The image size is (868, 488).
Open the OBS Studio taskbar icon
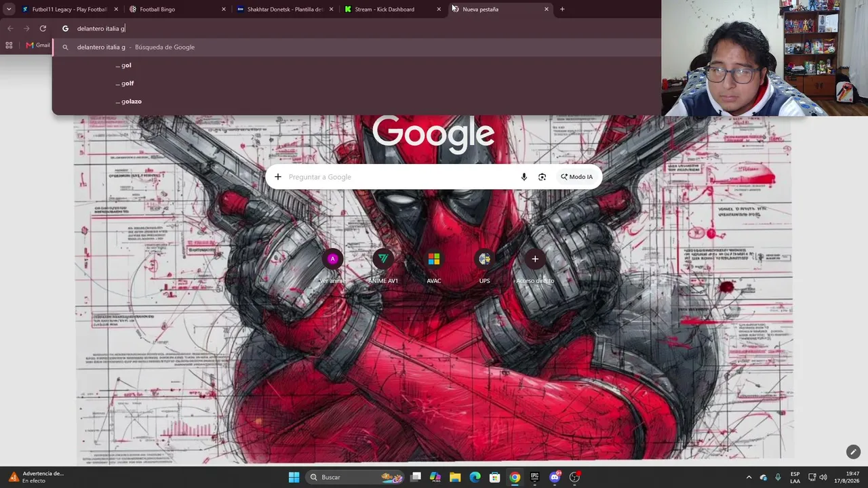pyautogui.click(x=575, y=477)
